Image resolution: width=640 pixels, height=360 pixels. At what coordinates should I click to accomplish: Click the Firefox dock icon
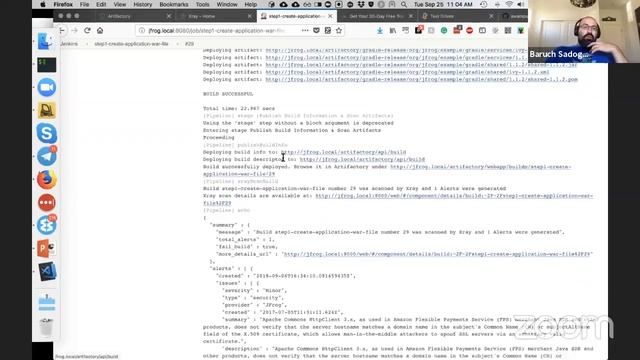(x=47, y=179)
